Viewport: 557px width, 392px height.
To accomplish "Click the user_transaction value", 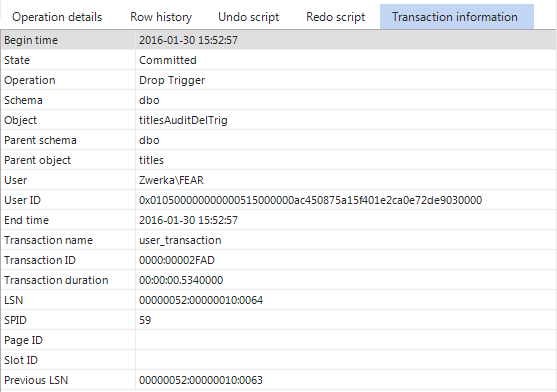I will pyautogui.click(x=180, y=240).
